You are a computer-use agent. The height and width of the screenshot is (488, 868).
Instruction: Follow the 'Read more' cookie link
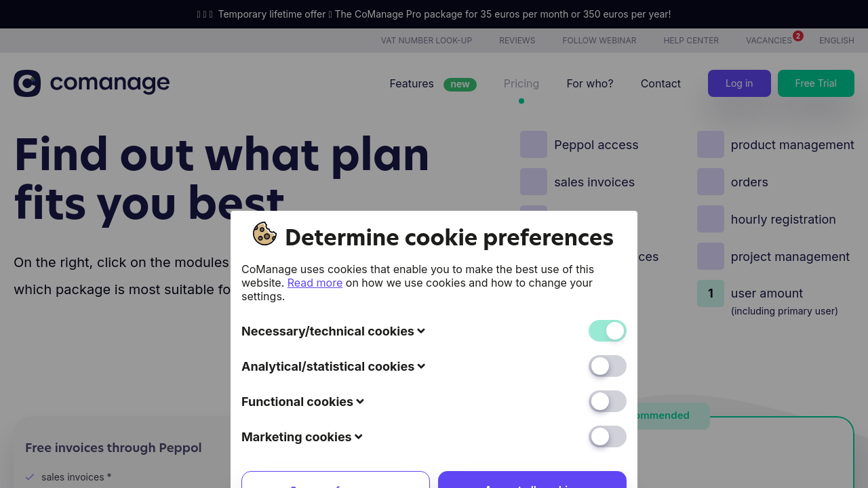(x=315, y=283)
